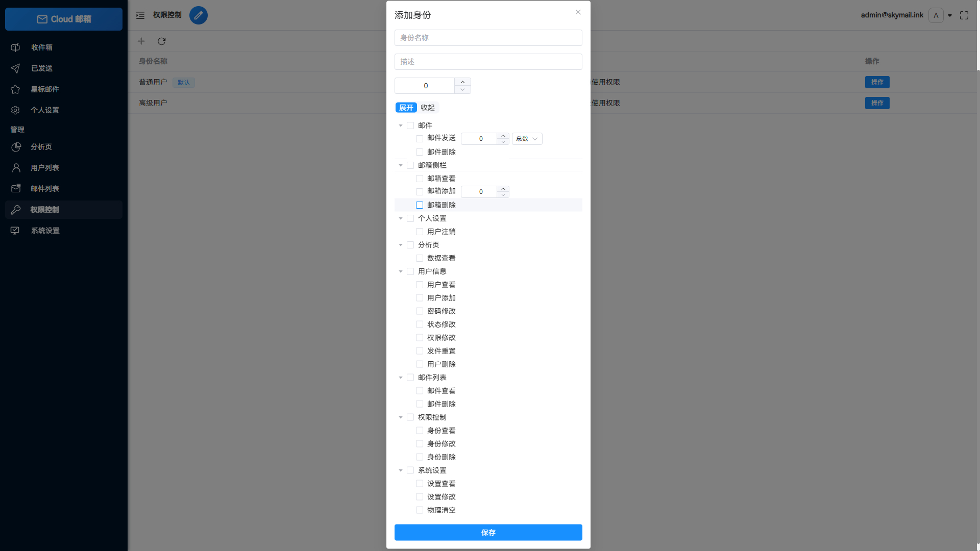Viewport: 980px width, 551px height.
Task: Click the 收起 collapse-all button
Action: (x=428, y=107)
